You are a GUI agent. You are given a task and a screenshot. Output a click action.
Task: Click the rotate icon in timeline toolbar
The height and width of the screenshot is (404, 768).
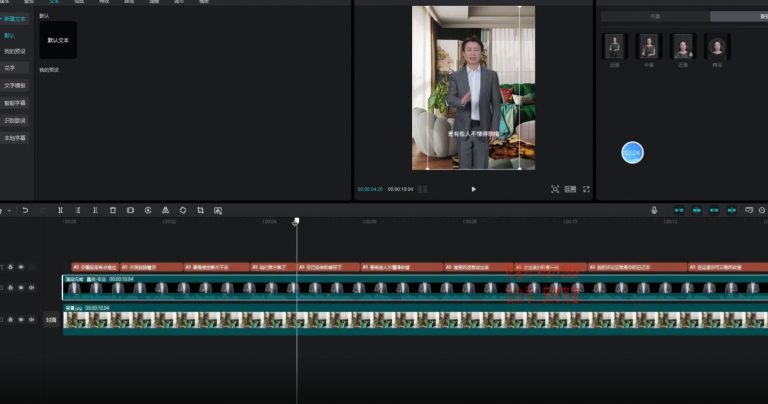(183, 210)
